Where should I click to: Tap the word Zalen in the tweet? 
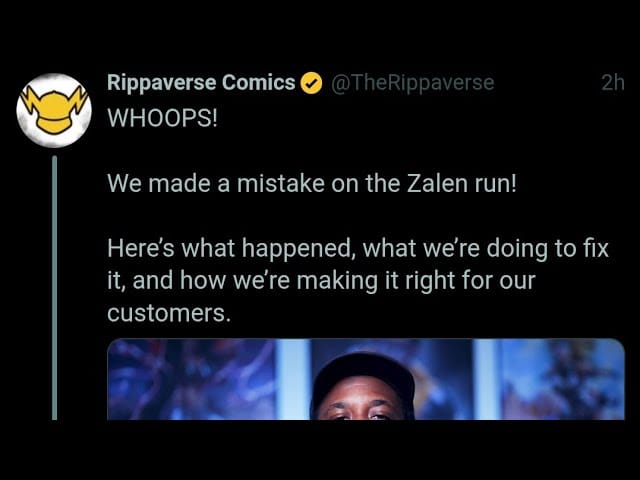tap(437, 184)
